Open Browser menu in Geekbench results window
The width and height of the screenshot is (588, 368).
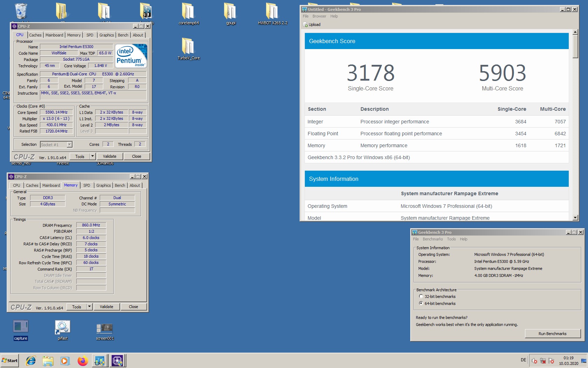(319, 16)
